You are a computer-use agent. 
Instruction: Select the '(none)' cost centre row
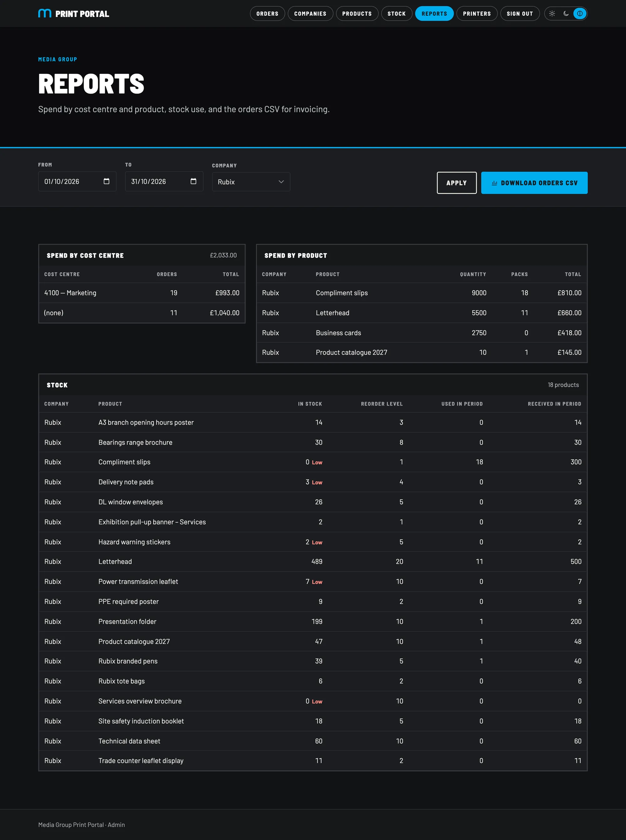142,313
